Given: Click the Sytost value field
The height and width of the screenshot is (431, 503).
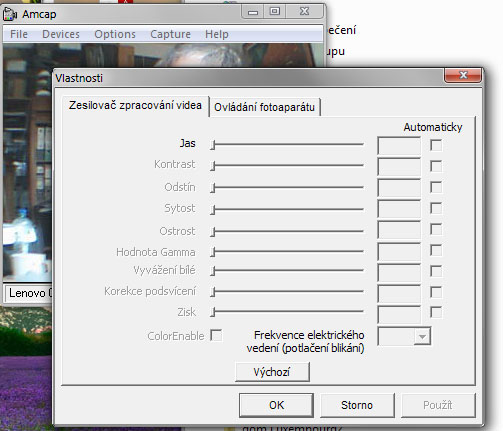Looking at the screenshot, I should coord(399,209).
